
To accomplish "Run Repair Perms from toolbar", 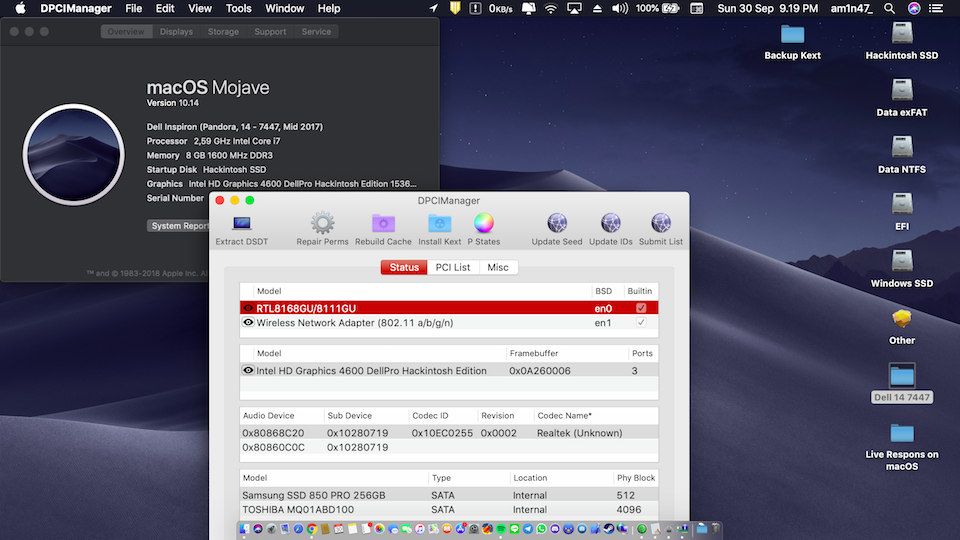I will (x=322, y=224).
